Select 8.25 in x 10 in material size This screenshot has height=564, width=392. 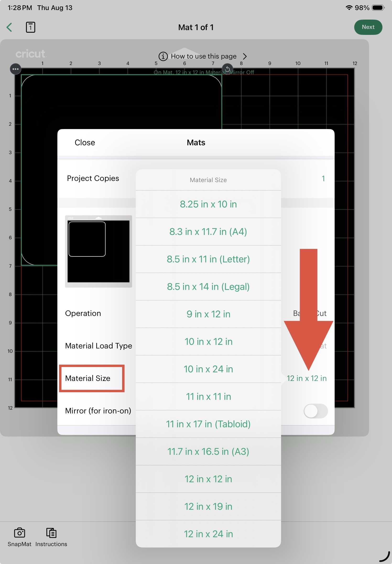208,204
